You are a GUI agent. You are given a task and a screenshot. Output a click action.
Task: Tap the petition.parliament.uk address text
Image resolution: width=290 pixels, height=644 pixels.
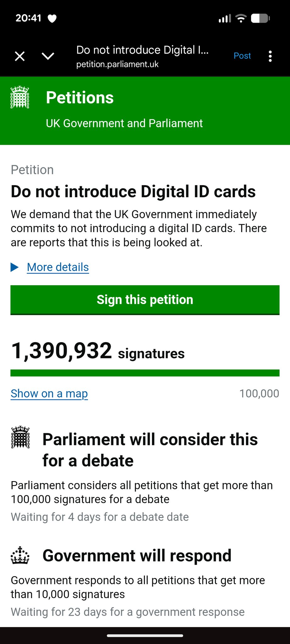click(x=117, y=64)
